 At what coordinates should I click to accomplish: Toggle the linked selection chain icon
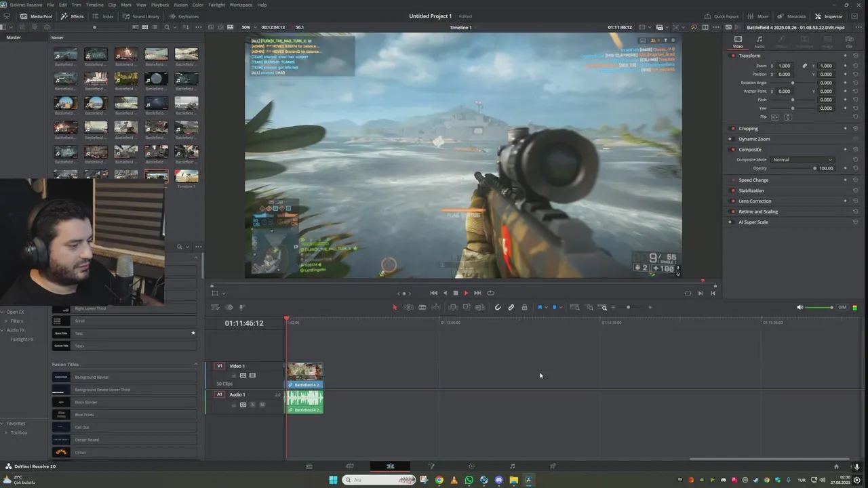pos(511,307)
